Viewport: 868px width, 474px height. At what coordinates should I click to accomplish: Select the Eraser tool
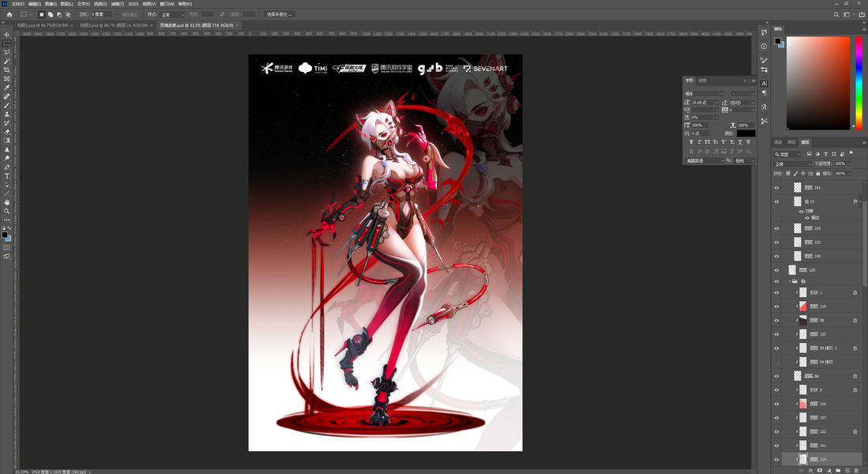point(6,132)
